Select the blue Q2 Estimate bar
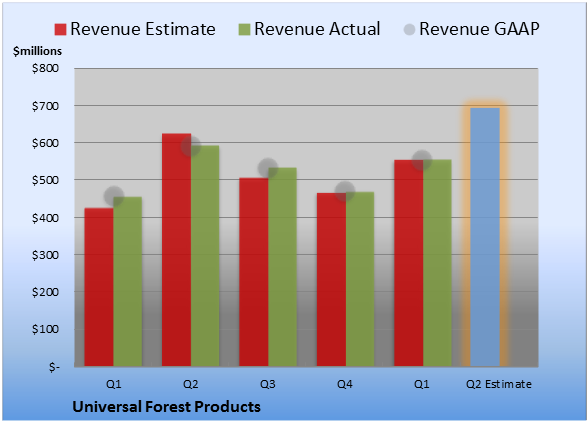The height and width of the screenshot is (422, 588). tap(485, 237)
